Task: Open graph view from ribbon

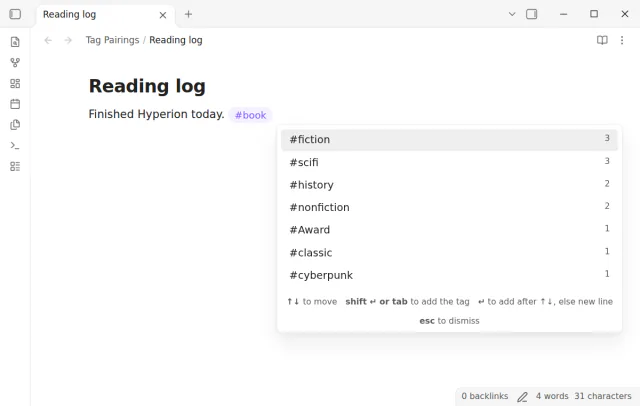Action: pos(15,63)
